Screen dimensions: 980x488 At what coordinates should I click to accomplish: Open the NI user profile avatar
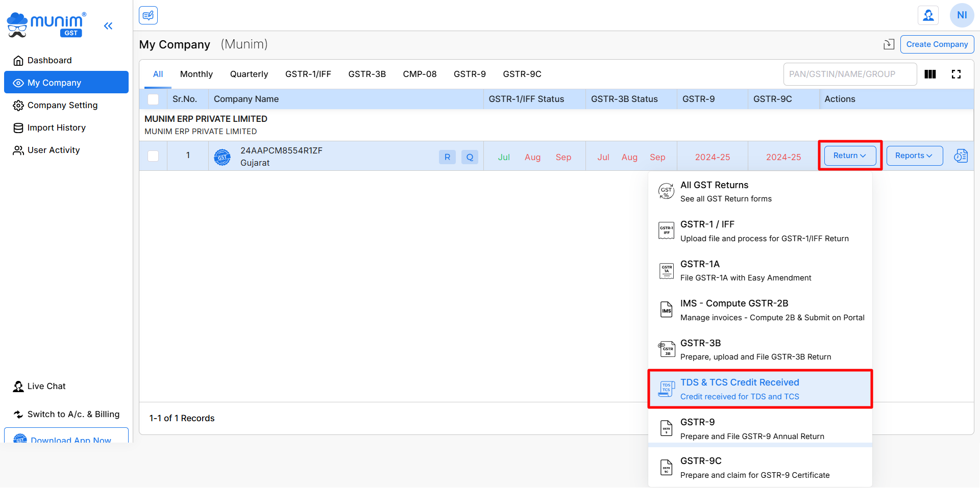pos(962,15)
